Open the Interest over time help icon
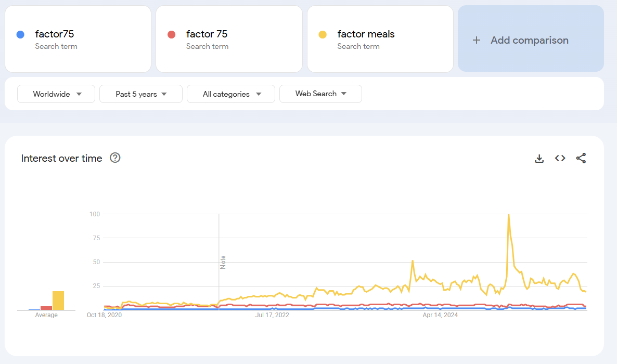This screenshot has width=617, height=364. tap(115, 158)
